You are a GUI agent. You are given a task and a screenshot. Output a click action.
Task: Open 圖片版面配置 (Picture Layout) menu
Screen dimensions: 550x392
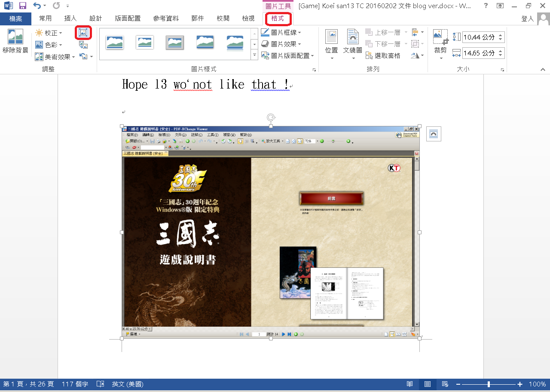[287, 55]
